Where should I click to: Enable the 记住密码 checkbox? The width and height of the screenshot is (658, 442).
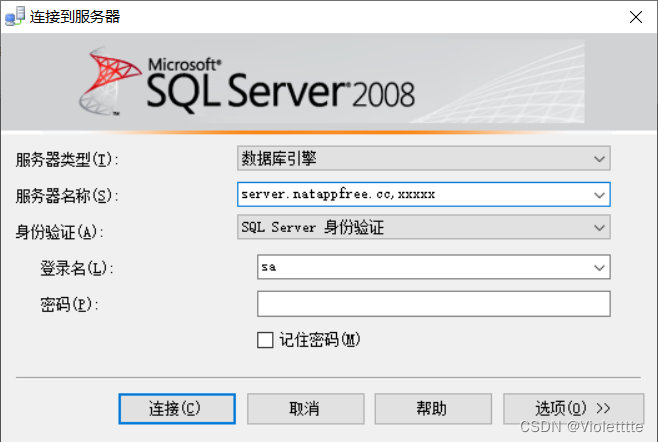click(x=265, y=340)
